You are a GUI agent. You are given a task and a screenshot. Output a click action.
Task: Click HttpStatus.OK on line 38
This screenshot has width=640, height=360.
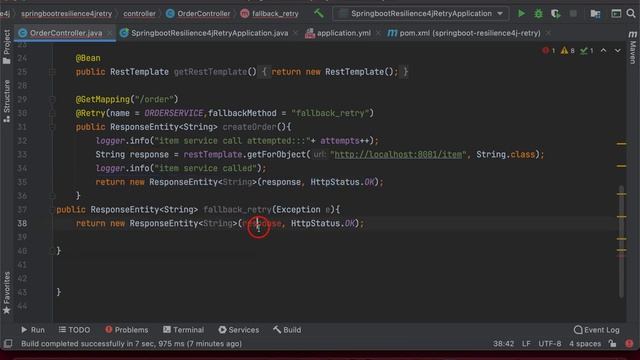322,223
